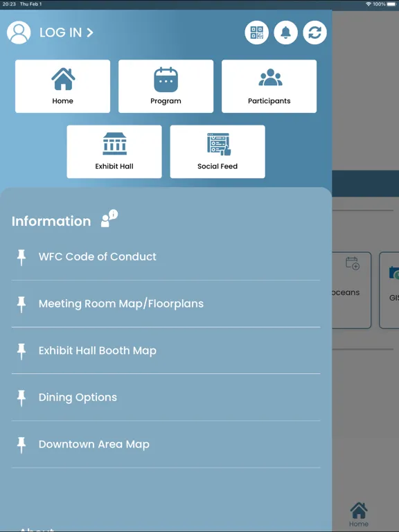Open the LOG IN link
Viewport: 399px width, 532px height.
coord(66,33)
